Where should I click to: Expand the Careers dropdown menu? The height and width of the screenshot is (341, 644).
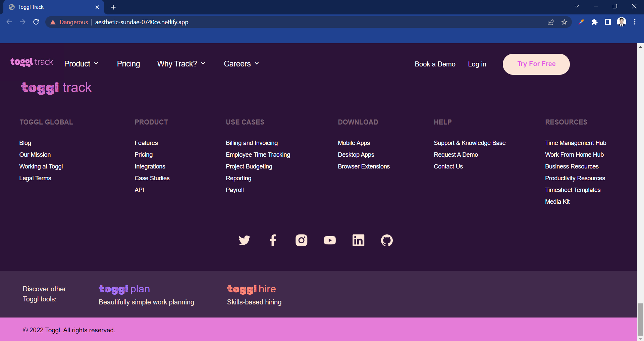pos(241,64)
